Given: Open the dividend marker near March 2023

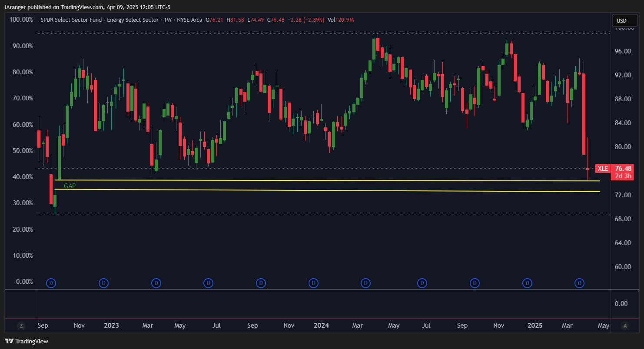Looking at the screenshot, I should point(156,283).
